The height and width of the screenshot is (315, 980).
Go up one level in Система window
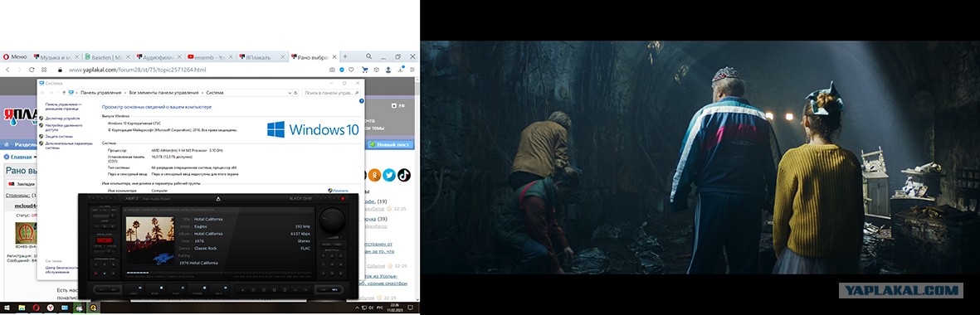tap(63, 92)
